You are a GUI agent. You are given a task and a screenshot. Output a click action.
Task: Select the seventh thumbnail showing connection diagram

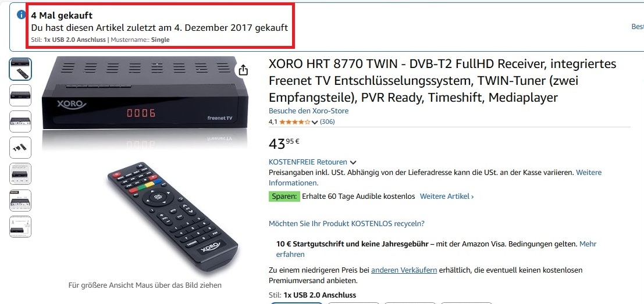(x=20, y=227)
